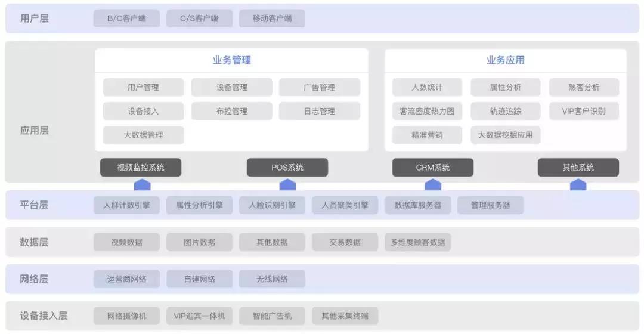The height and width of the screenshot is (334, 644).
Task: Choose the 日志管理 box
Action: [320, 111]
